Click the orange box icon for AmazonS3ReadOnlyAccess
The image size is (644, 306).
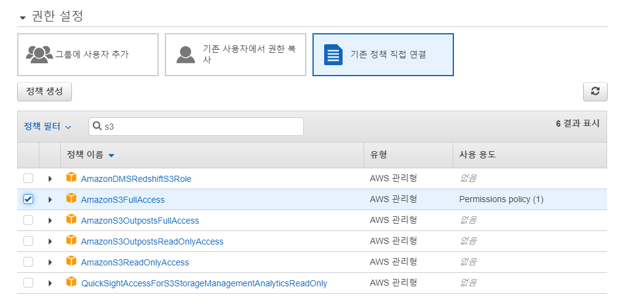71,261
